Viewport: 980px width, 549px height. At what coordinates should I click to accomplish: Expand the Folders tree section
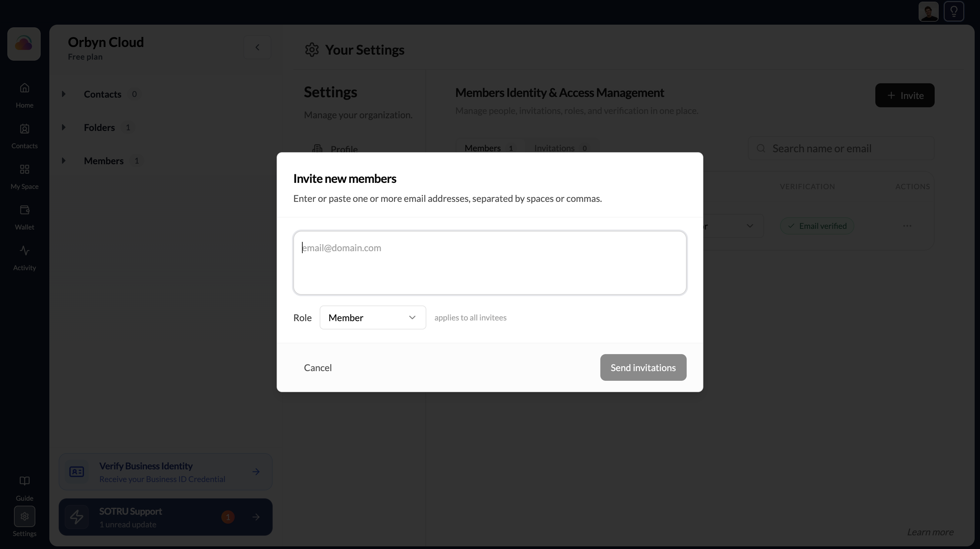(64, 127)
